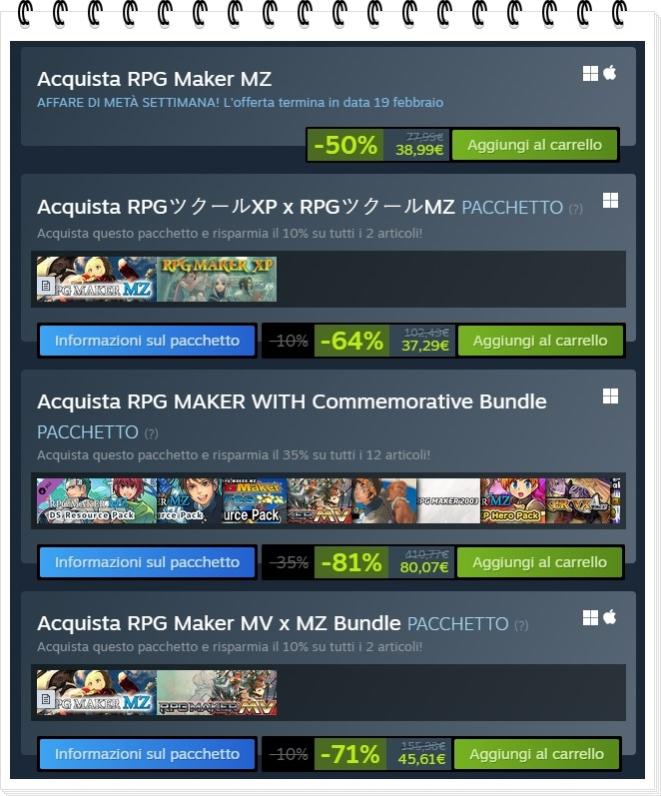Open the (?) help beside Commemorative Bundle PACCHETTO
The width and height of the screenshot is (661, 796).
151,434
